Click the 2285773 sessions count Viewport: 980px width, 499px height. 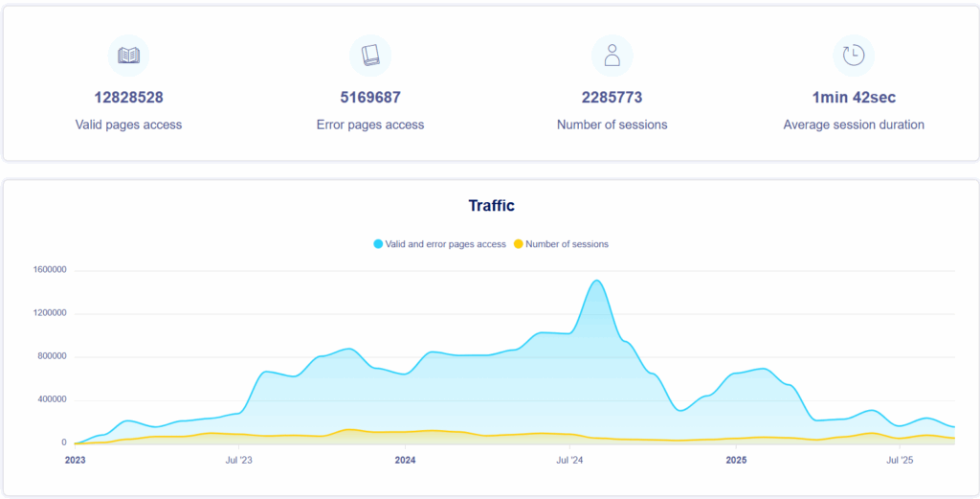click(x=612, y=98)
